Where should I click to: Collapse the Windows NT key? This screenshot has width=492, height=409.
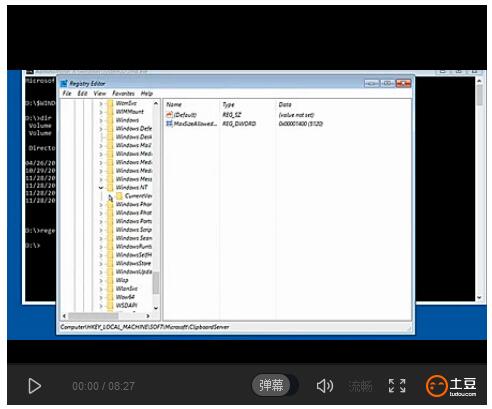coord(101,188)
